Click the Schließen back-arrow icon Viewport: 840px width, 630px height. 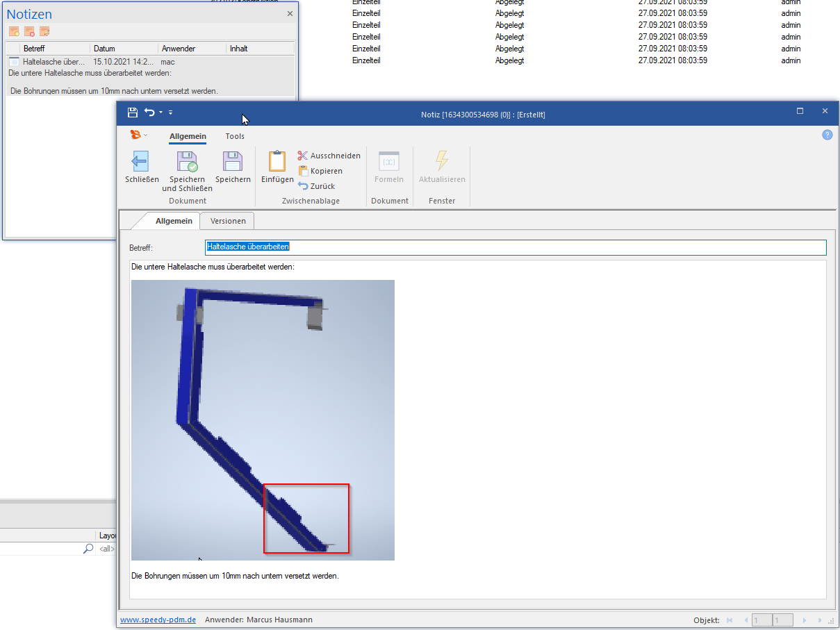[140, 162]
